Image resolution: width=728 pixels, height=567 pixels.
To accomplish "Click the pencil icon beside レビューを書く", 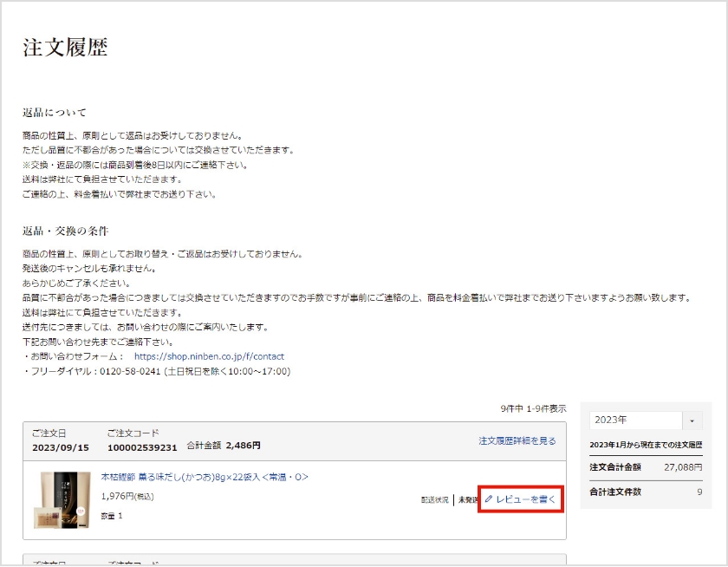I will click(489, 499).
